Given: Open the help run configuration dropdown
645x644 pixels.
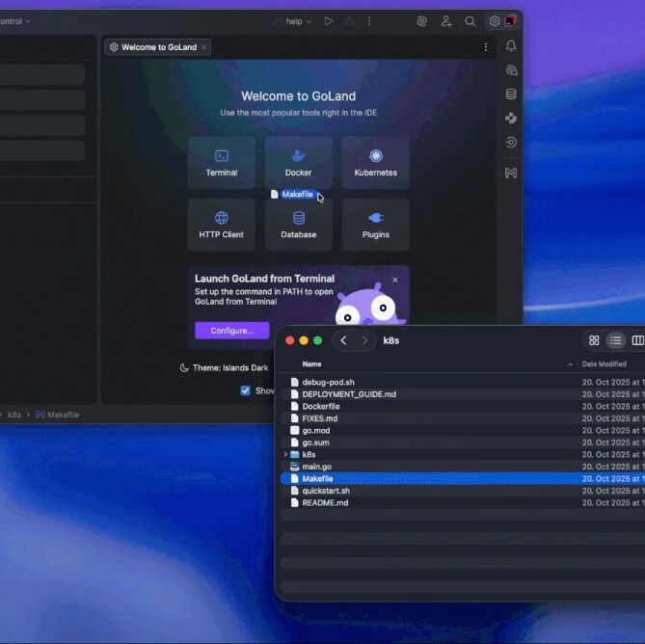Looking at the screenshot, I should [299, 21].
